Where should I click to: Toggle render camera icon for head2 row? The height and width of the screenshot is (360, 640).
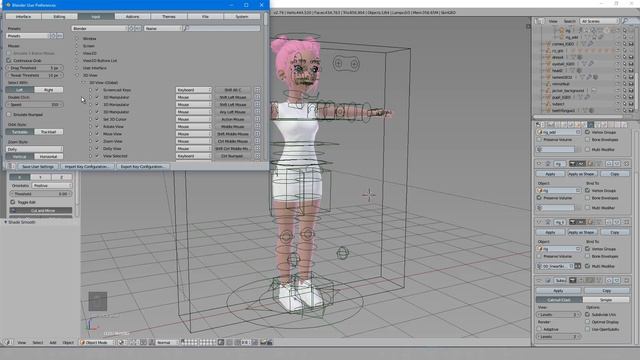[631, 70]
